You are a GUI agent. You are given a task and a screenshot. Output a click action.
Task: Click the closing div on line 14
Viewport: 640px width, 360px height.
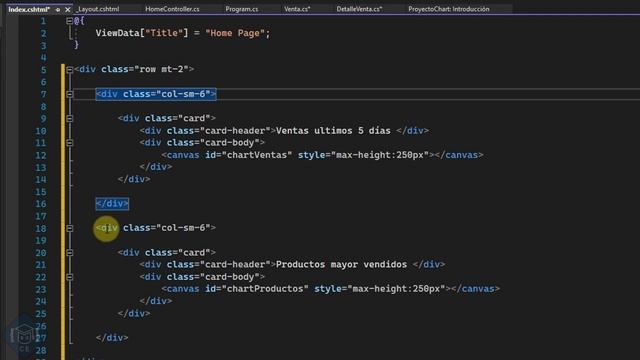point(134,179)
